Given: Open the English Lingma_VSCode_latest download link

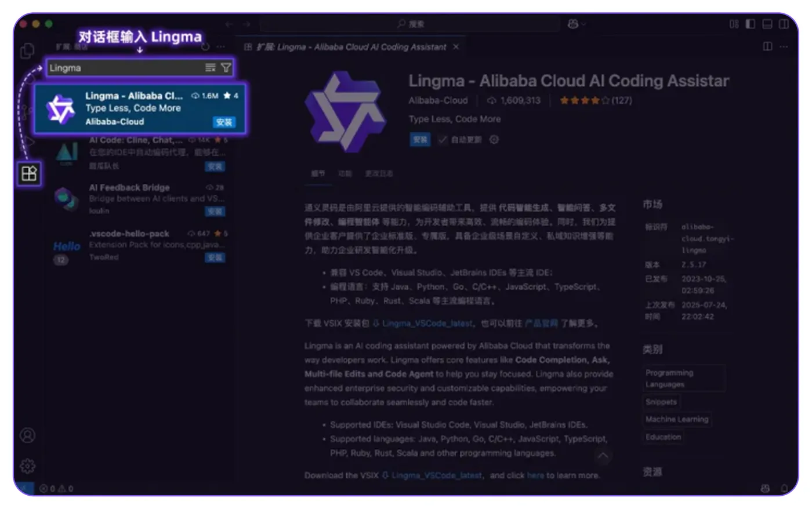Looking at the screenshot, I should [432, 475].
